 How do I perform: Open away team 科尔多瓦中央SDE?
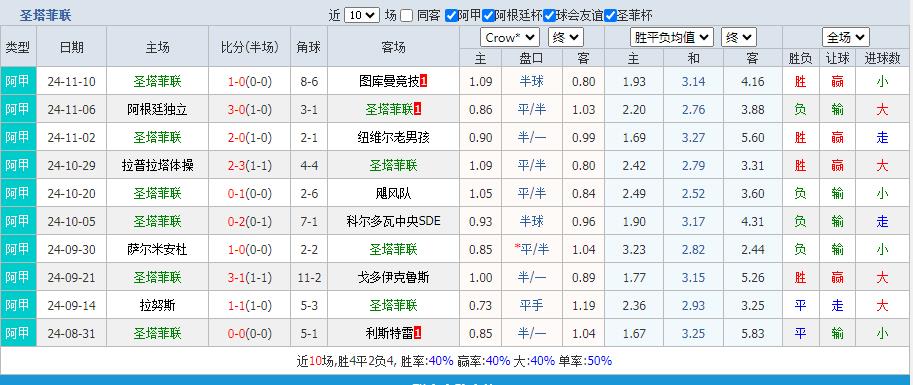tap(394, 221)
